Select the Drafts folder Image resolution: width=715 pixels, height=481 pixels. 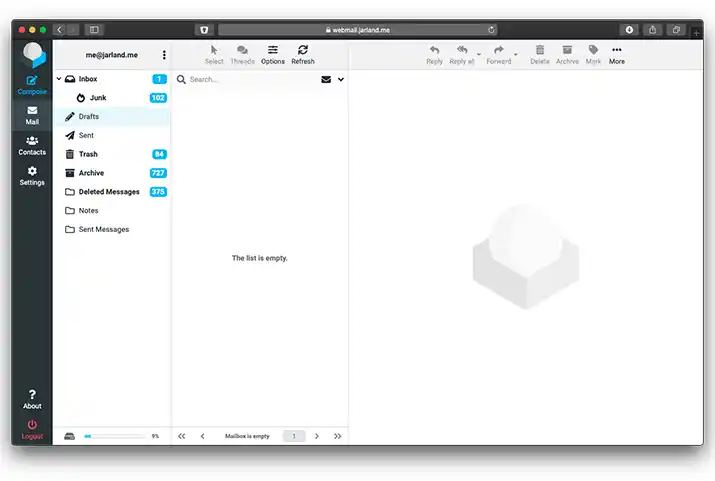(89, 117)
